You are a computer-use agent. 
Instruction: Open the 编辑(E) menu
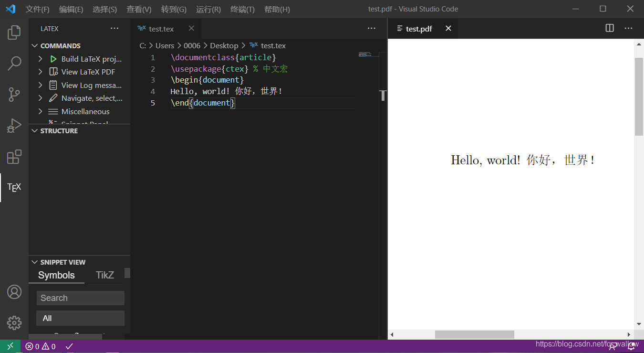click(x=71, y=9)
